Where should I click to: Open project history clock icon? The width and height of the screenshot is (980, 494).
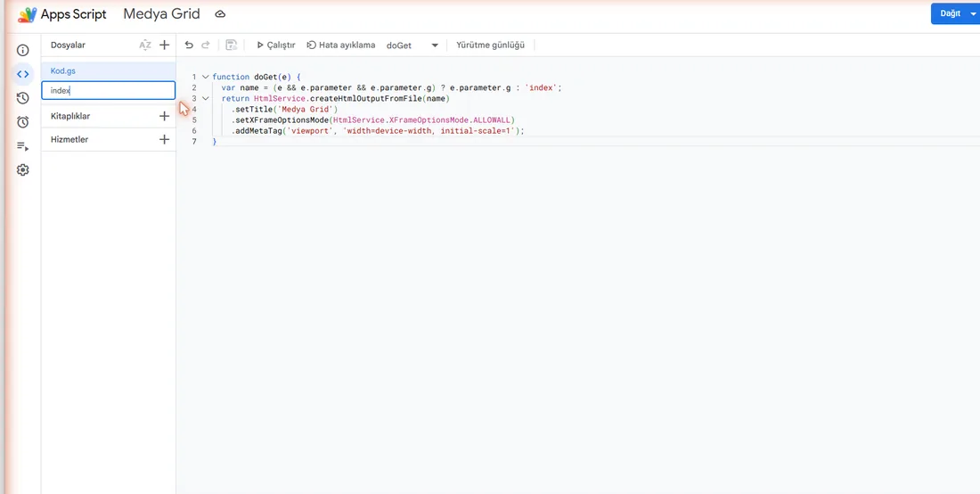(x=22, y=97)
